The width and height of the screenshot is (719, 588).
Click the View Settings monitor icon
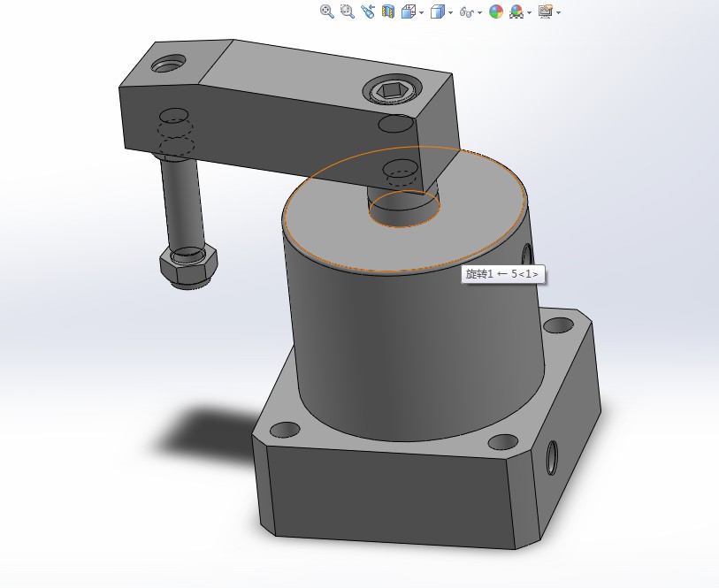point(546,11)
